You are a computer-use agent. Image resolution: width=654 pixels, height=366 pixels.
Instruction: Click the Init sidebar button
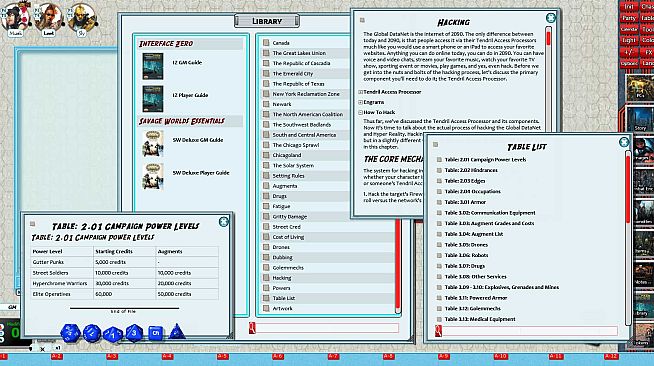[629, 7]
